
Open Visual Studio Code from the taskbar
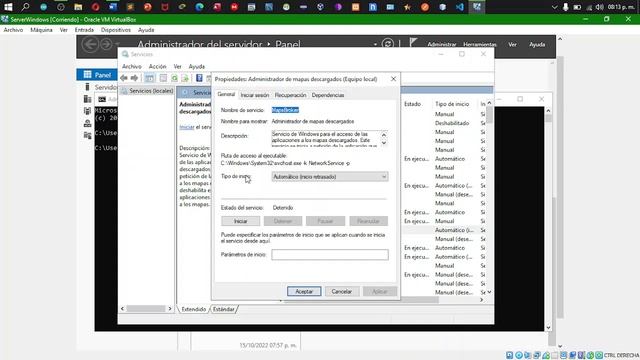point(460,7)
